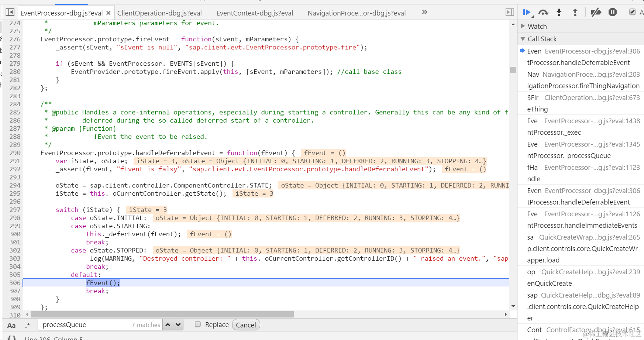The height and width of the screenshot is (340, 644).
Task: Select the openQuickCreate call stack frame
Action: [x=581, y=278]
